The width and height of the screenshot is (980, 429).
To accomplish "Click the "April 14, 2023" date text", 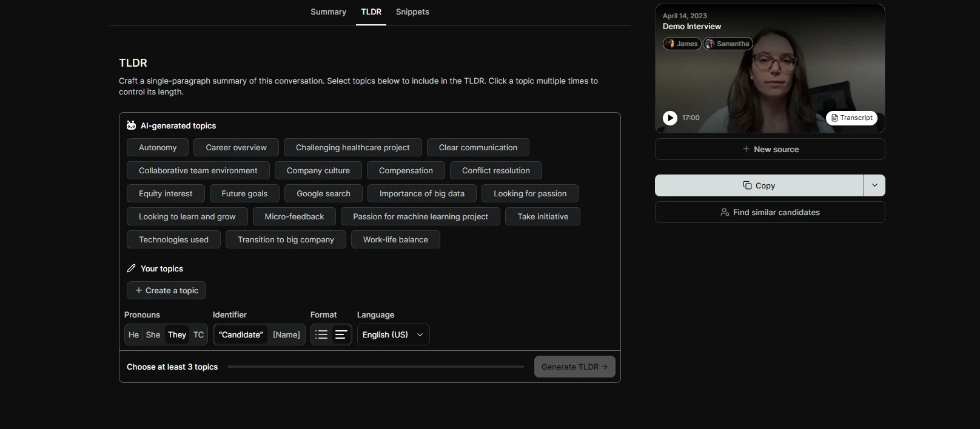I will (685, 16).
